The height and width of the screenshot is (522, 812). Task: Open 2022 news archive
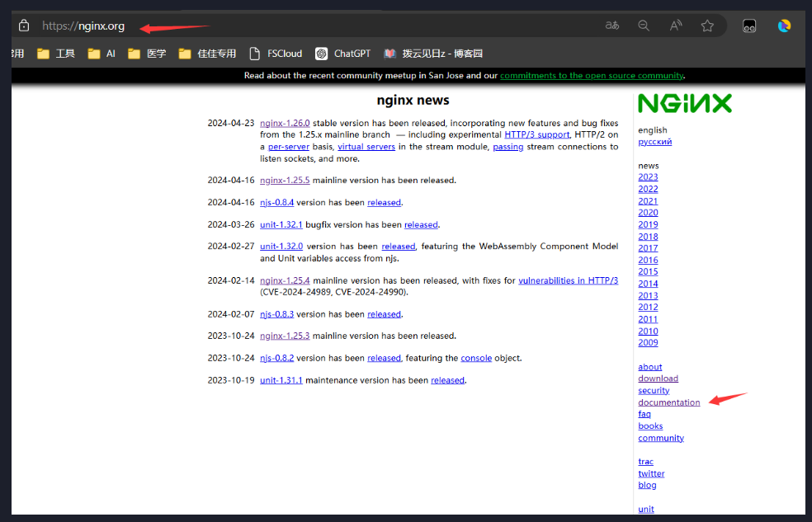648,189
